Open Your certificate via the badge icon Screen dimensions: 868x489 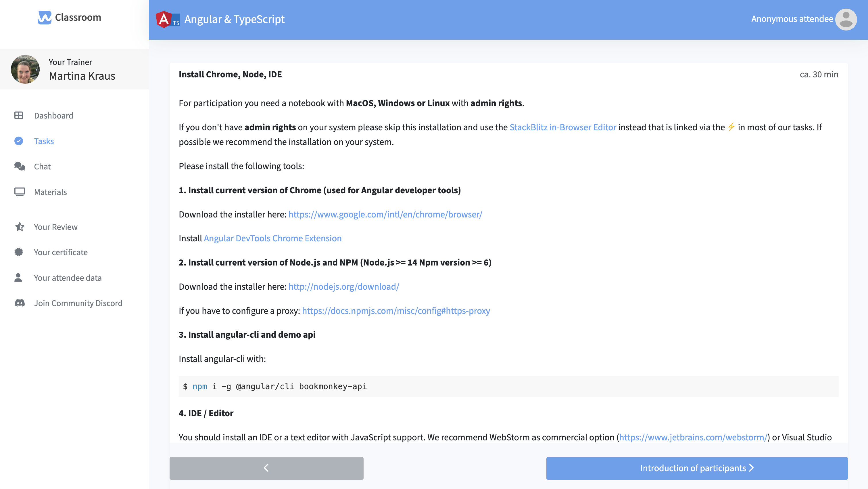tap(19, 252)
